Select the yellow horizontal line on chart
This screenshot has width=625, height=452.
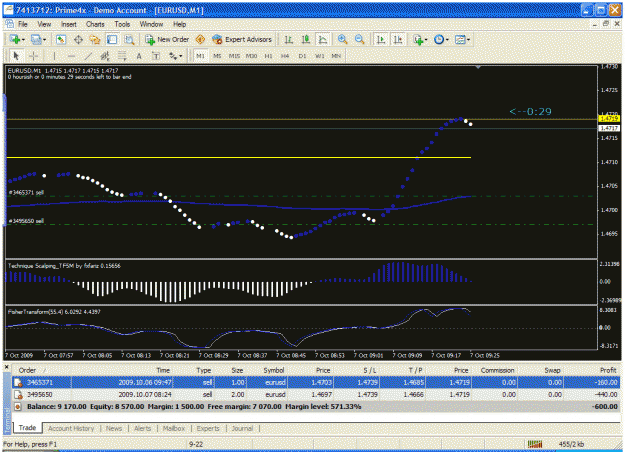click(x=239, y=157)
